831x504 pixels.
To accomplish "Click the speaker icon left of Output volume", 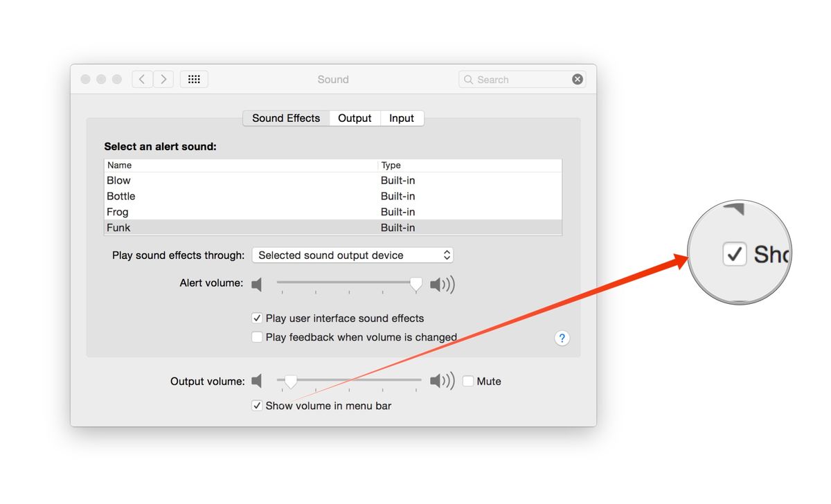I will 257,381.
